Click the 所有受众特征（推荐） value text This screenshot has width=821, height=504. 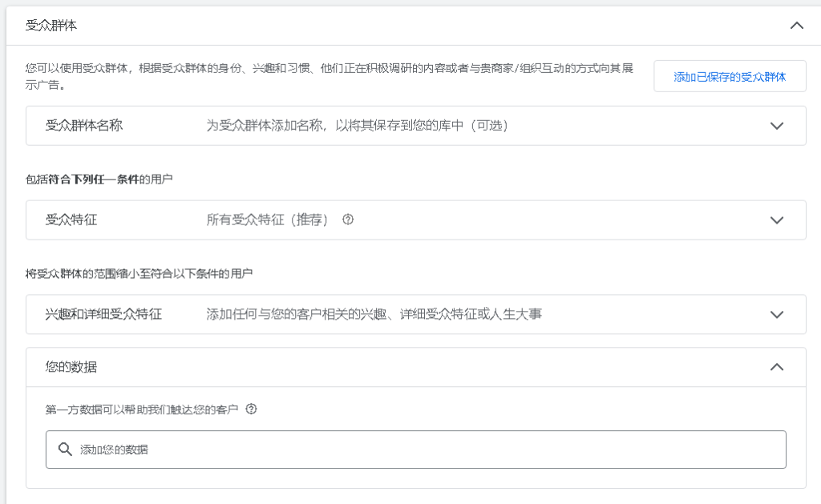click(x=268, y=220)
